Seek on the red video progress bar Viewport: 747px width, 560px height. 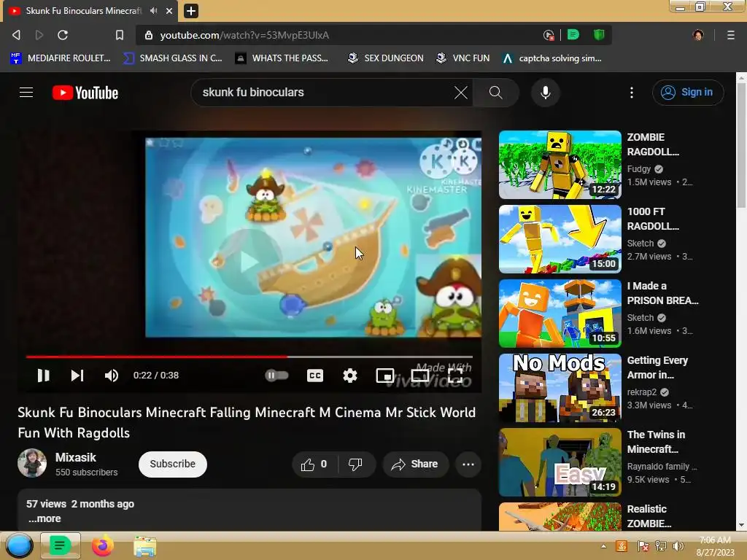coord(249,357)
